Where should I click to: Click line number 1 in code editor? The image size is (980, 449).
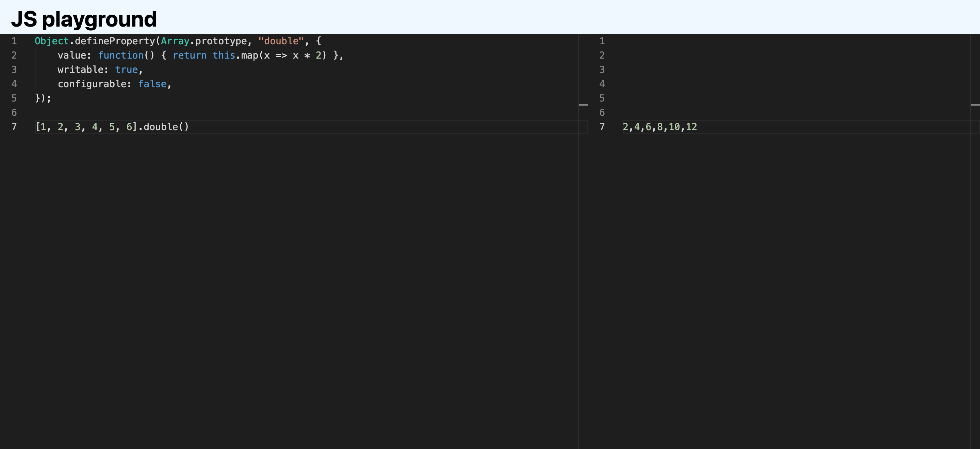(x=14, y=41)
